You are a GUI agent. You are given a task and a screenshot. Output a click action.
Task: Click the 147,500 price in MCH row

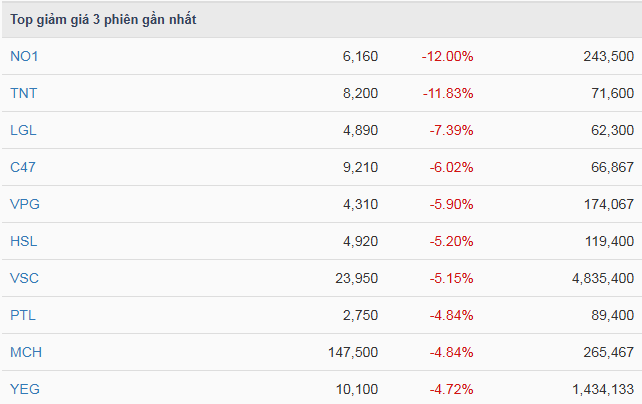(352, 352)
